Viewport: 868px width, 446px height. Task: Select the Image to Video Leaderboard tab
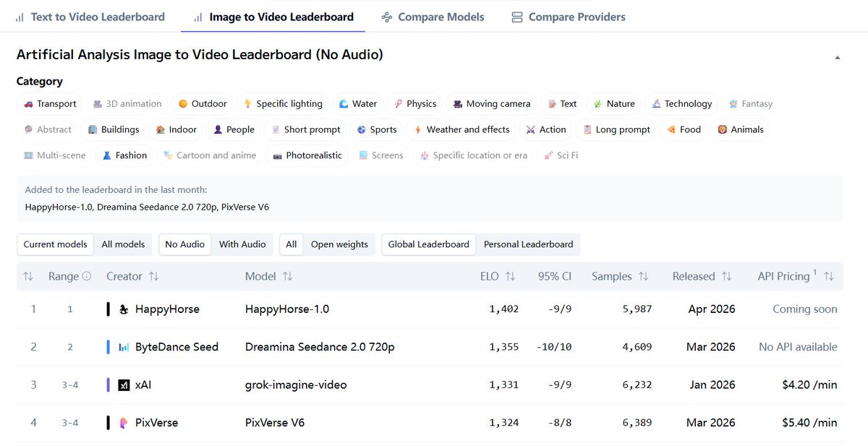pos(273,17)
